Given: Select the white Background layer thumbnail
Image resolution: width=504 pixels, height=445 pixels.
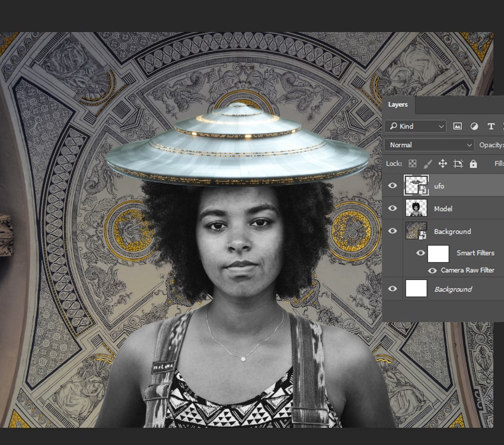Looking at the screenshot, I should click(416, 288).
